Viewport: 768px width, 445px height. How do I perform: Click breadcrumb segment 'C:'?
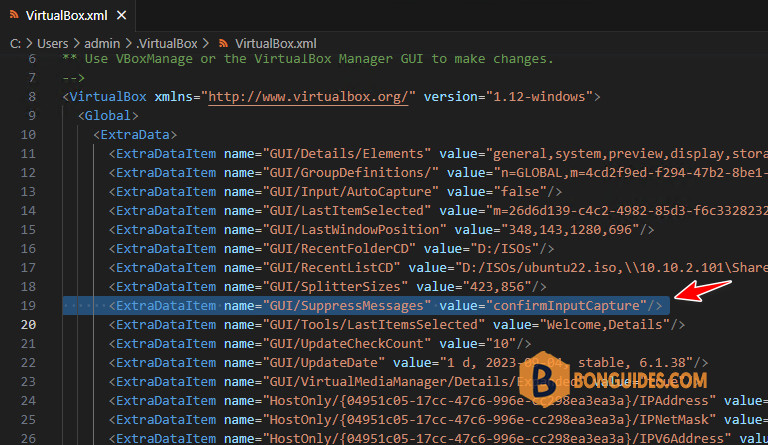[x=15, y=44]
